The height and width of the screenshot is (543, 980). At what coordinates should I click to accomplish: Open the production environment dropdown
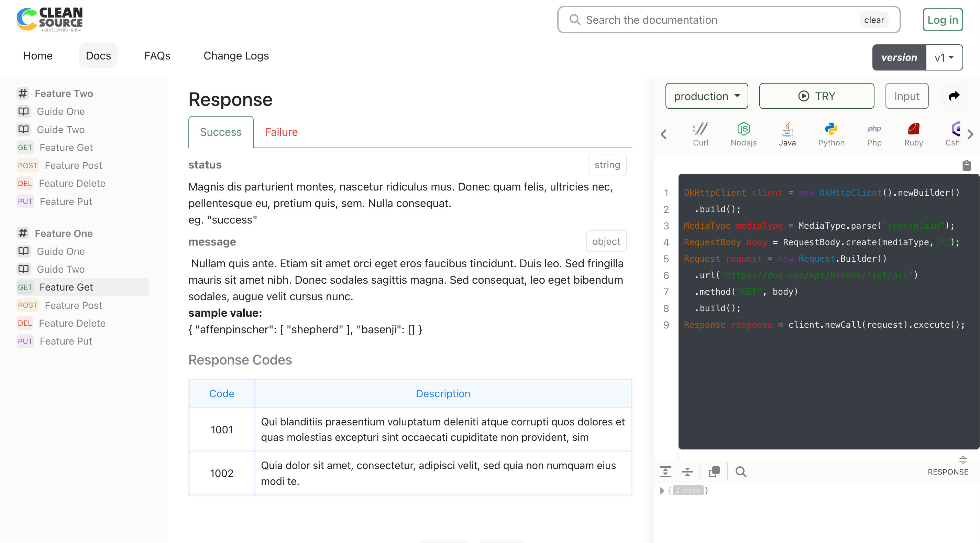(706, 96)
